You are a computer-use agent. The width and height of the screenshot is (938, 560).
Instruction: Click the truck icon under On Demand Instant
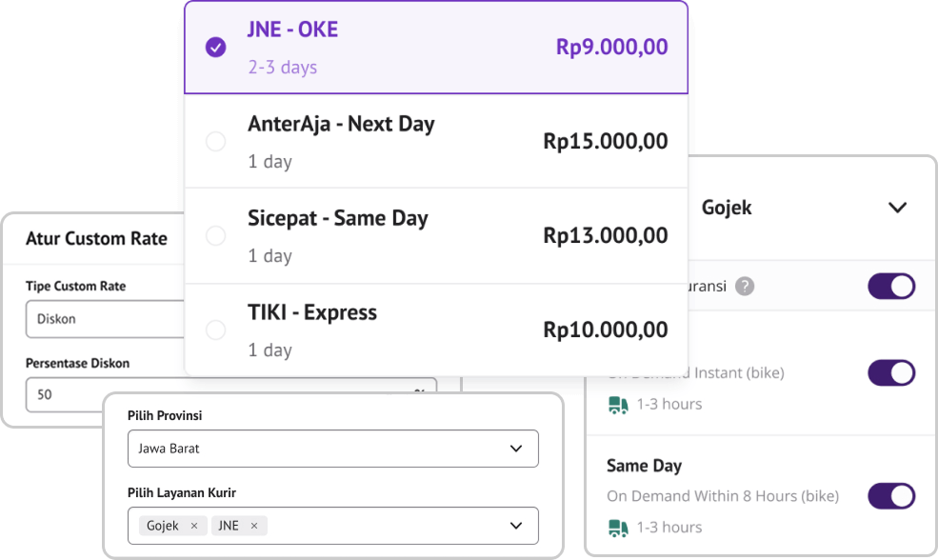tap(618, 405)
